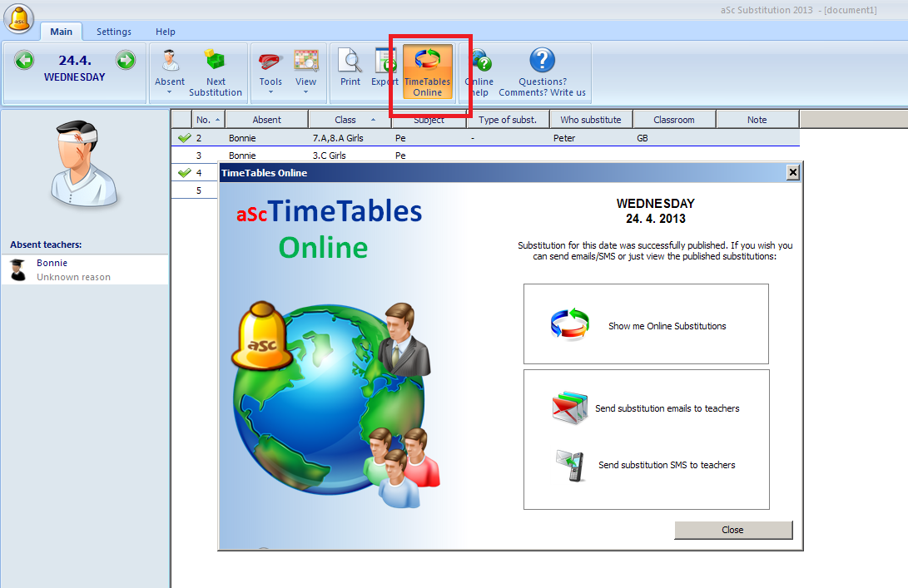The width and height of the screenshot is (908, 588).
Task: Click the Close button in dialog
Action: (733, 530)
